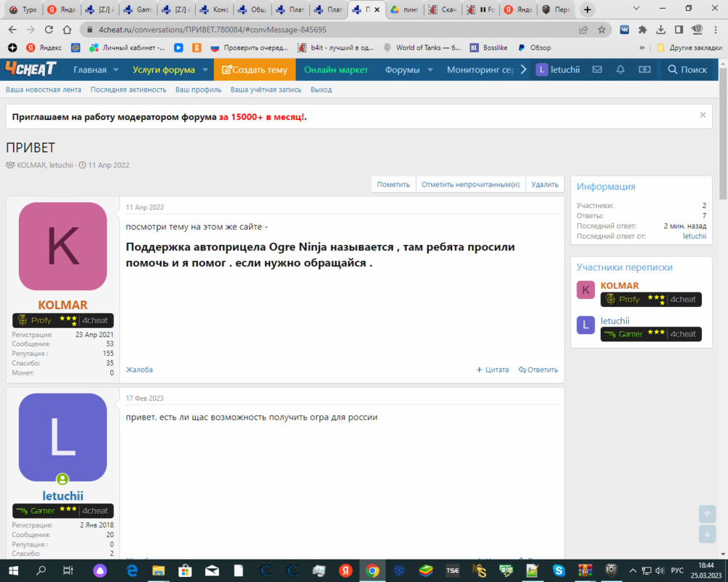Click the money wallet icon in navbar
Screen dimensions: 728x582
click(x=644, y=70)
